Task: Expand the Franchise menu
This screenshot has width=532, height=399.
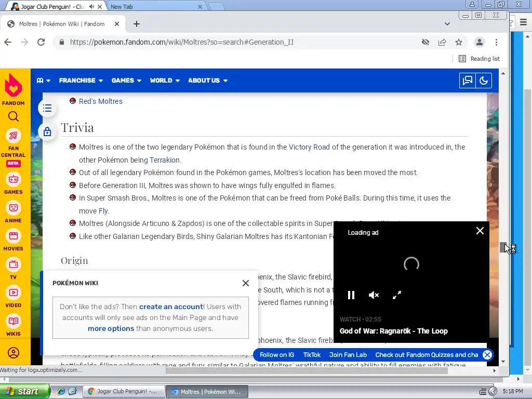Action: 81,81
